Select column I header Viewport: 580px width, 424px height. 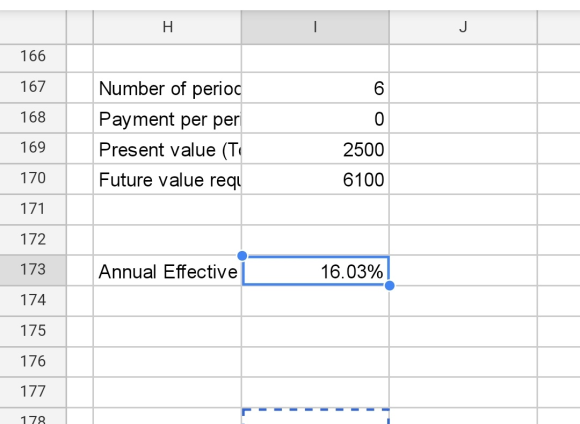[315, 27]
